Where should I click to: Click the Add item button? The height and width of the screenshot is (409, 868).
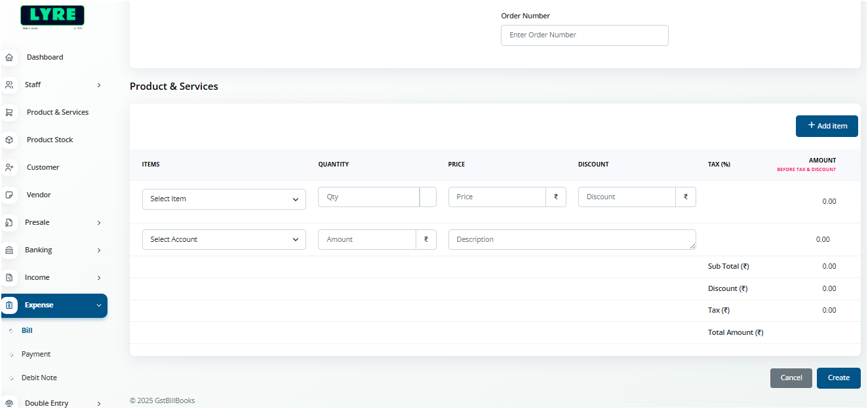click(x=827, y=126)
